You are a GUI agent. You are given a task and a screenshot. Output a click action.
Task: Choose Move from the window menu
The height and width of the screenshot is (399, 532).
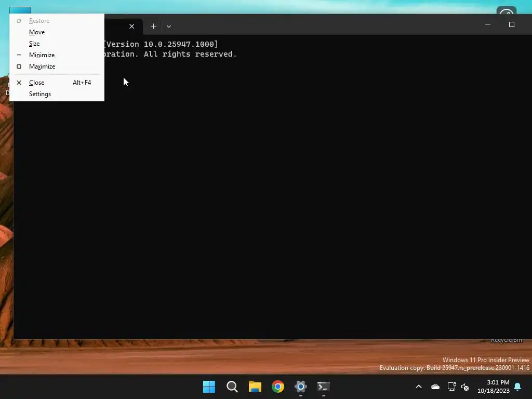click(57, 32)
